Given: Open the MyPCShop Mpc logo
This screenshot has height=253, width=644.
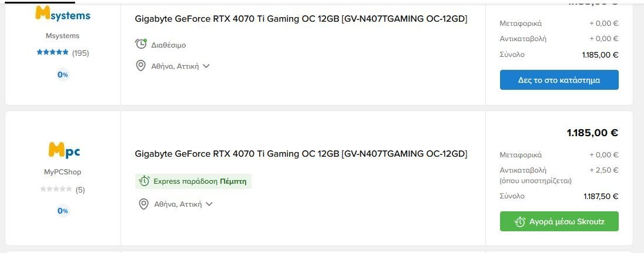Looking at the screenshot, I should pyautogui.click(x=64, y=150).
